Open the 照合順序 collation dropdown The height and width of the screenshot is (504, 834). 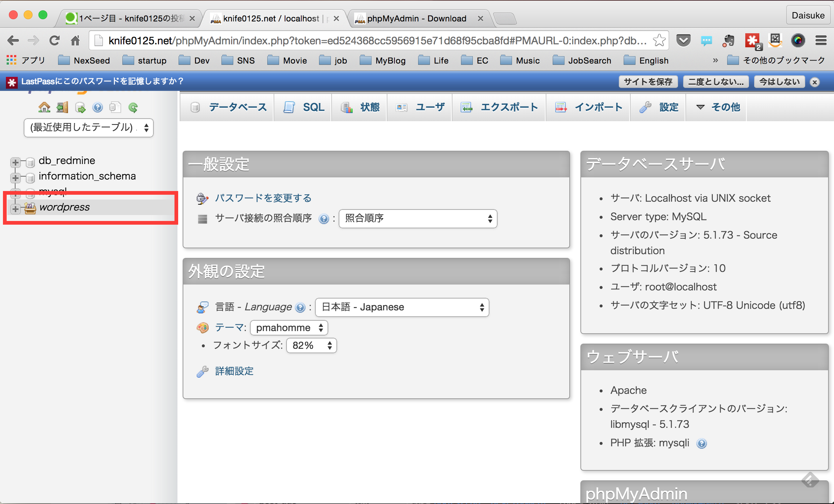(x=418, y=219)
